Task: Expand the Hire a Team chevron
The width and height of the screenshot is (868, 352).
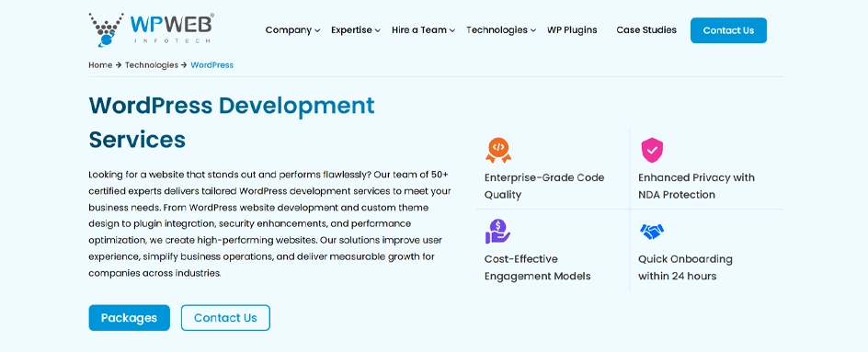Action: [452, 31]
